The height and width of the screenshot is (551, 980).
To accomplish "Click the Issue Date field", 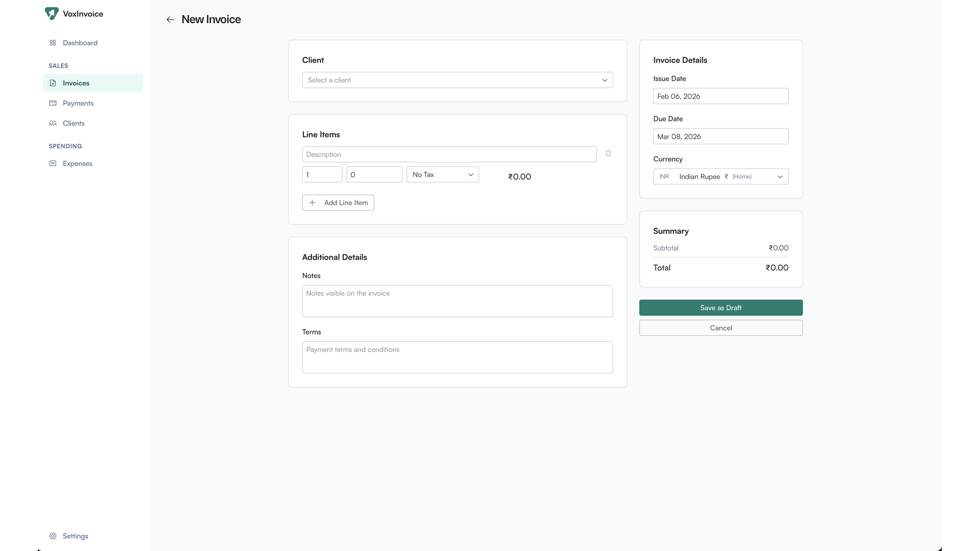I will (x=720, y=96).
